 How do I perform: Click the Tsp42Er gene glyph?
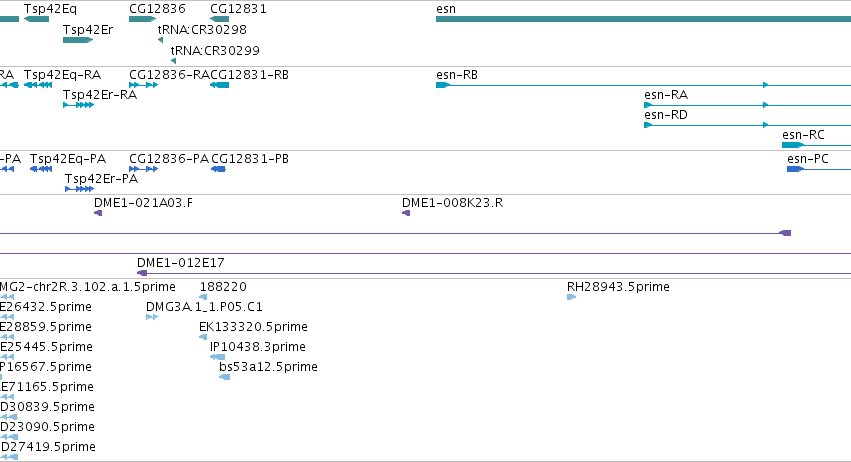point(78,40)
